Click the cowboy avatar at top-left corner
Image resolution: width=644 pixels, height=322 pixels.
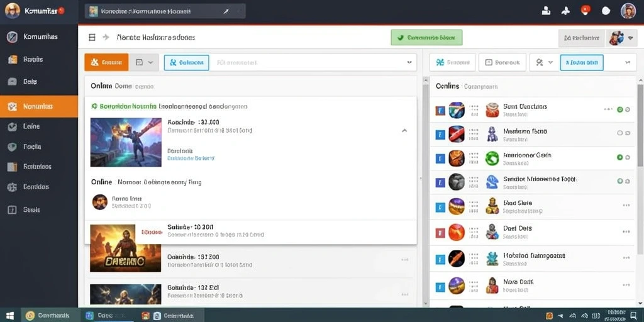click(x=12, y=11)
